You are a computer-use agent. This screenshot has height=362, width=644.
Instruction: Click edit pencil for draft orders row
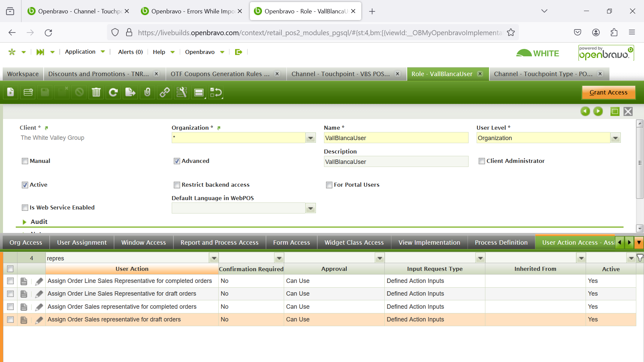coord(39,319)
